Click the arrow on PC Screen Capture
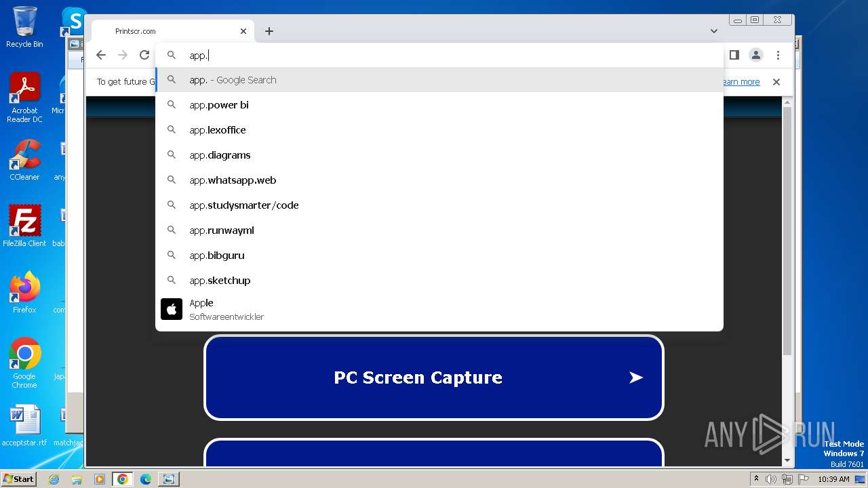868x488 pixels. pos(635,378)
